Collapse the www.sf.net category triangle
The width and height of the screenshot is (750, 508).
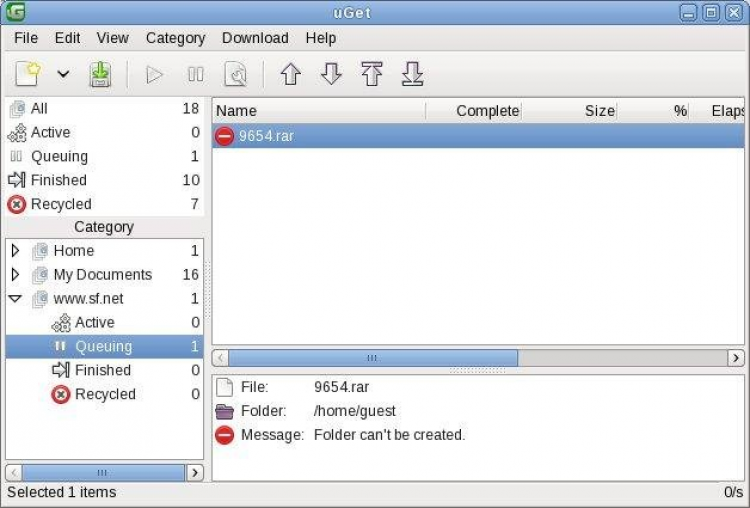pos(15,298)
